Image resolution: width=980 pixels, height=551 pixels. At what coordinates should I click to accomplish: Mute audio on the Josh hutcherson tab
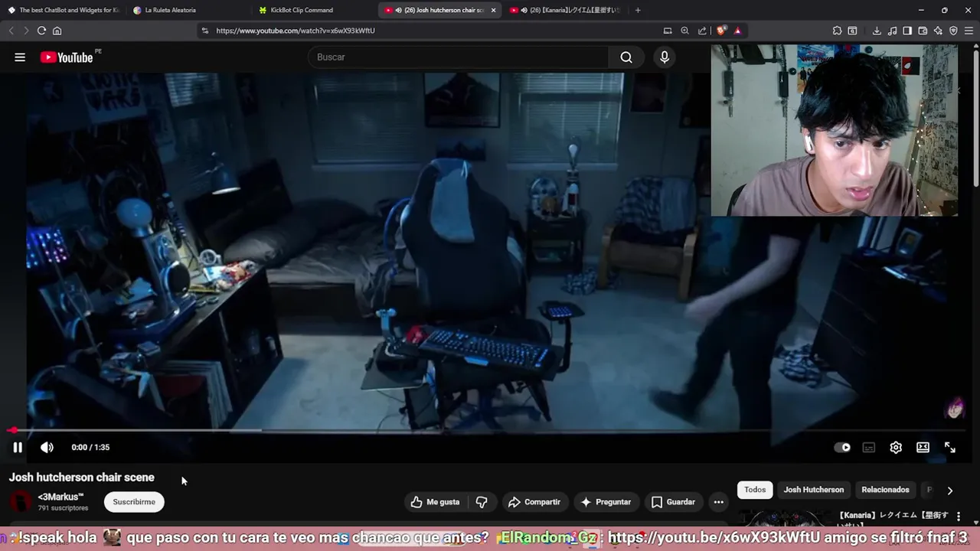click(398, 10)
